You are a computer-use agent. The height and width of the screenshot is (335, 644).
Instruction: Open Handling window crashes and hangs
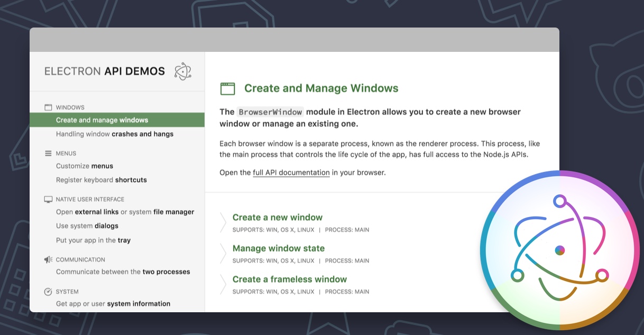pyautogui.click(x=115, y=134)
